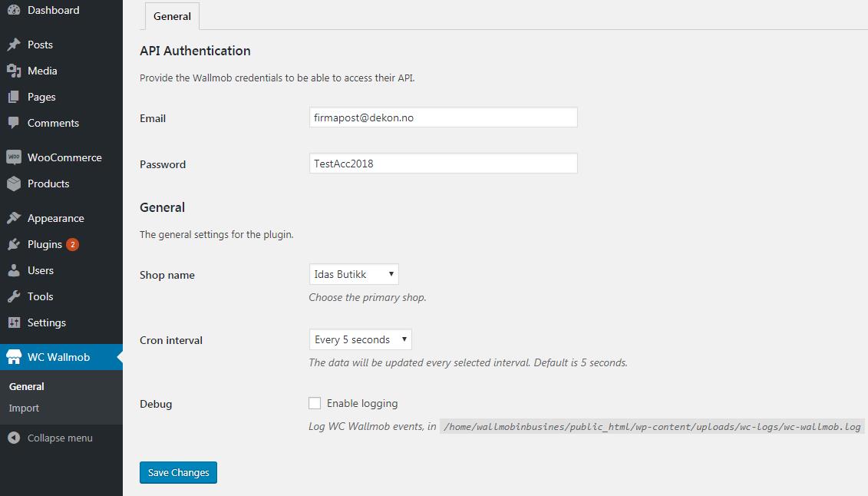Click the Tools wrench icon
Image resolution: width=868 pixels, height=496 pixels.
[x=14, y=296]
